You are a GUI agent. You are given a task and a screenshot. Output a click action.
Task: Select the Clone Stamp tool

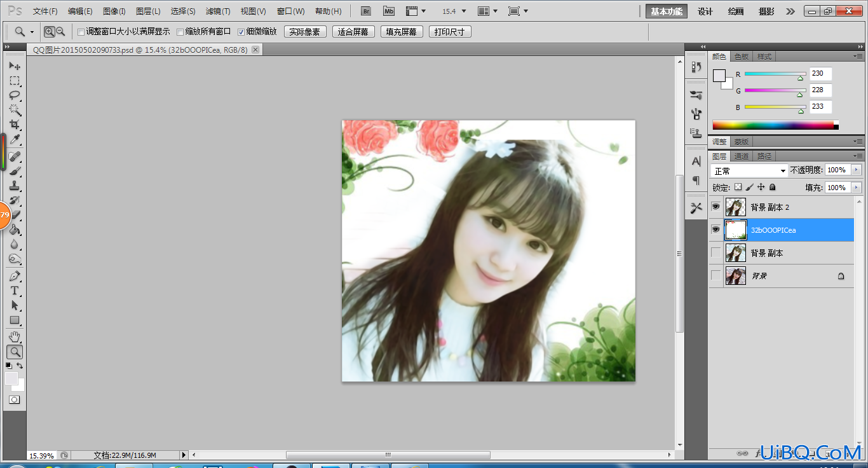pos(15,186)
